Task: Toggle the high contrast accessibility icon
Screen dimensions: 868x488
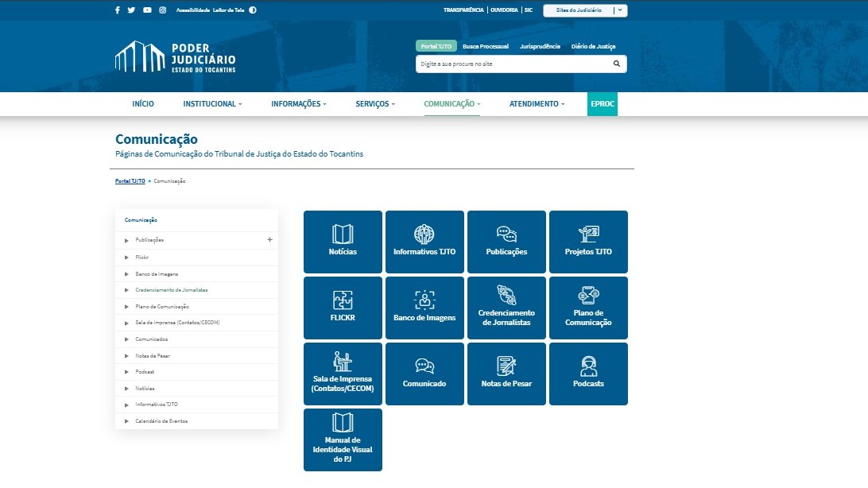Action: coord(253,10)
